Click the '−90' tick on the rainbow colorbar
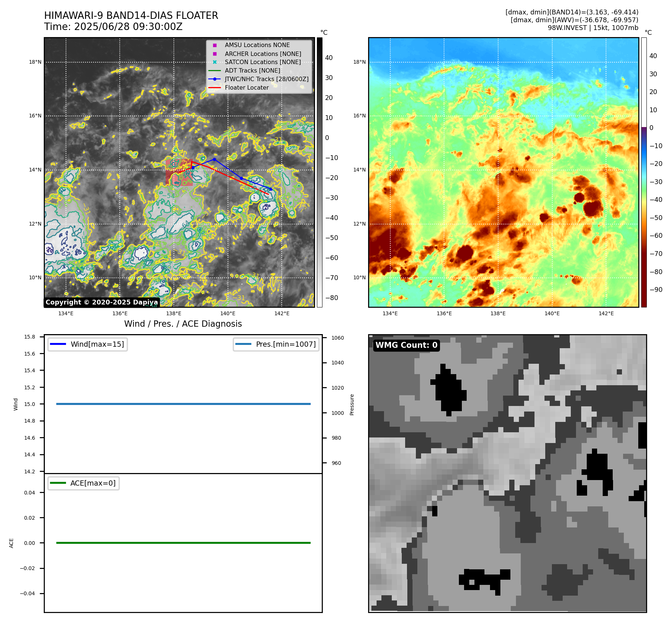The width and height of the screenshot is (672, 626). [656, 290]
